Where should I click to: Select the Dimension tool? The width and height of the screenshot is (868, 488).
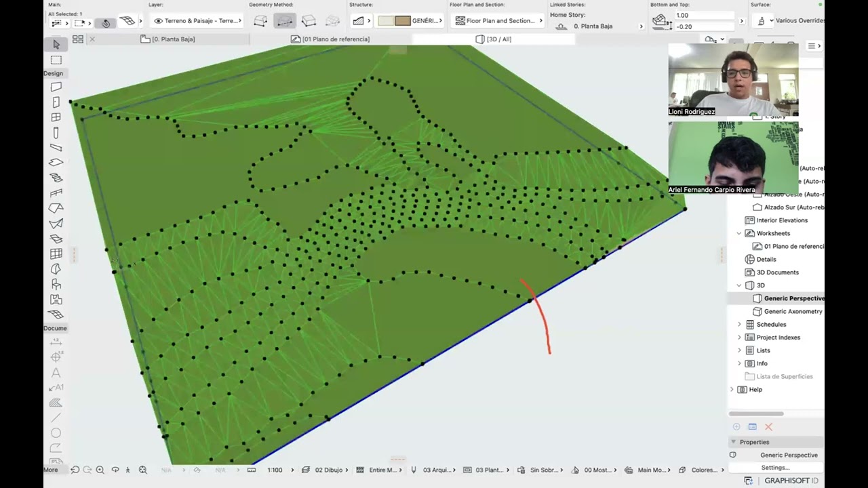click(x=56, y=342)
